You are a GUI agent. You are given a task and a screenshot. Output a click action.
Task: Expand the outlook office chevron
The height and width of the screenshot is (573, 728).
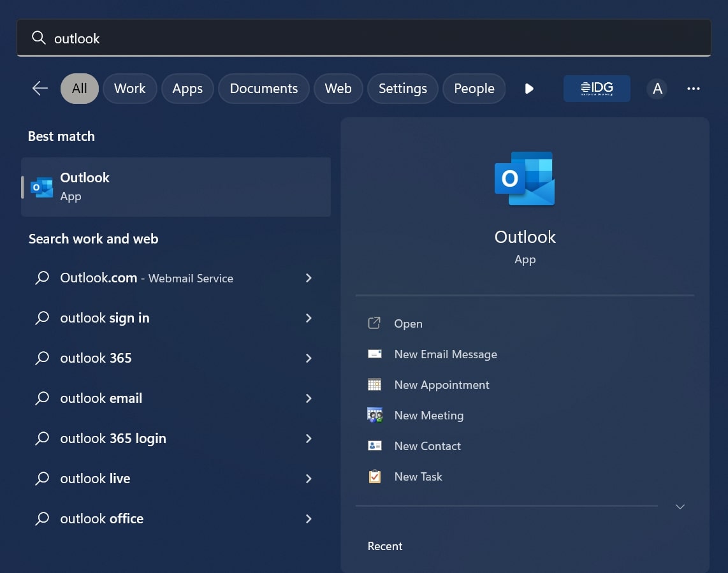point(309,519)
